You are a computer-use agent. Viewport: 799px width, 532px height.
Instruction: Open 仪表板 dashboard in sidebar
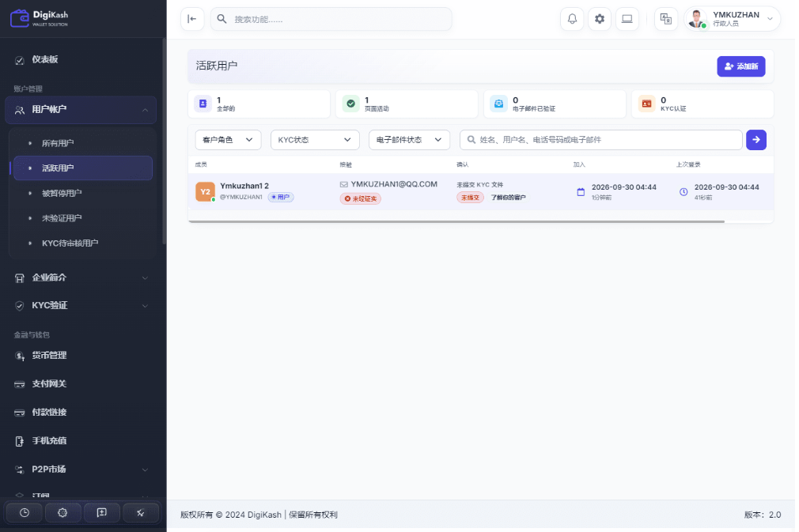click(45, 59)
